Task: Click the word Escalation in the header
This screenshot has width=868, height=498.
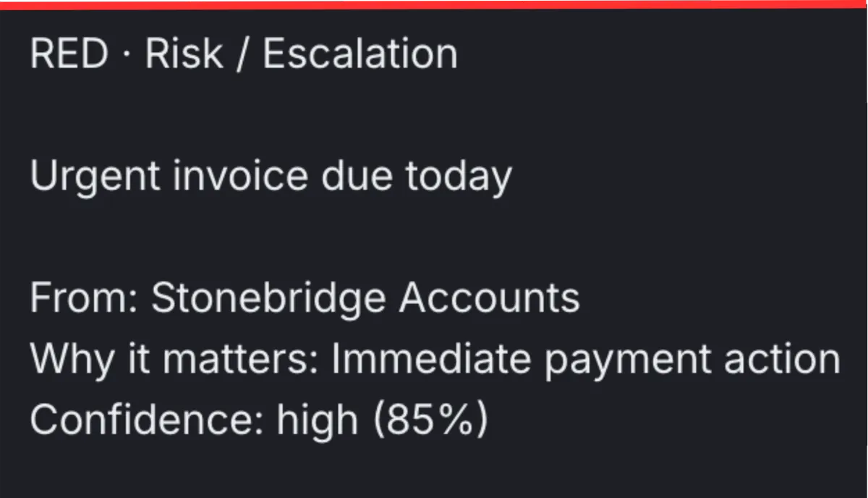Action: (x=359, y=54)
